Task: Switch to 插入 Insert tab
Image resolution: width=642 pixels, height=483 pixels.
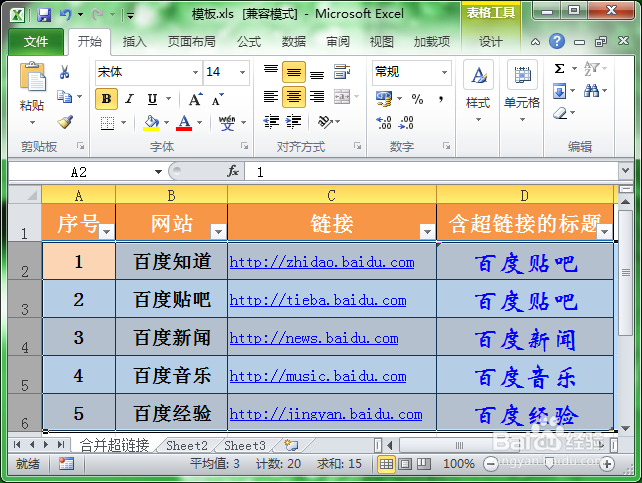Action: 134,41
